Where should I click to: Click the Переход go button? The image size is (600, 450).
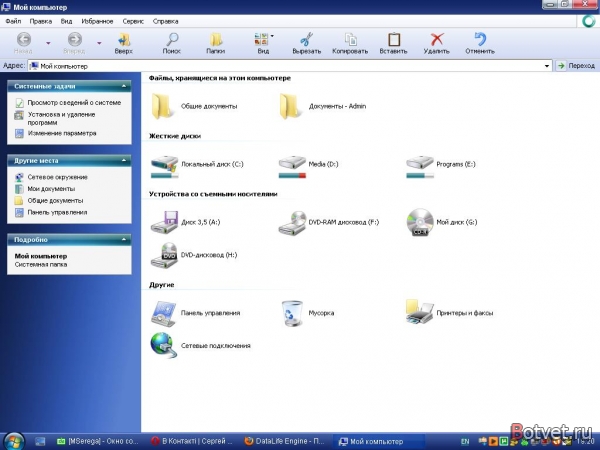coord(576,66)
